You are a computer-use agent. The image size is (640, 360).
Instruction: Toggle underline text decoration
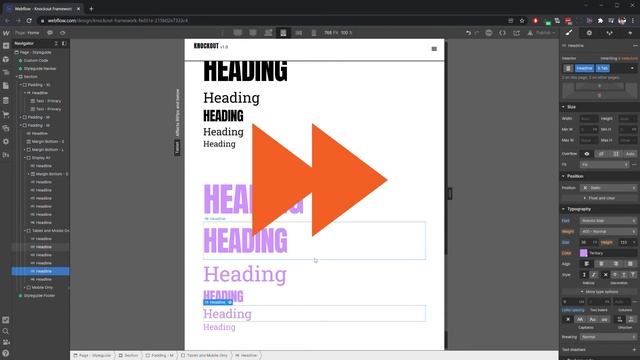pyautogui.click(x=624, y=275)
